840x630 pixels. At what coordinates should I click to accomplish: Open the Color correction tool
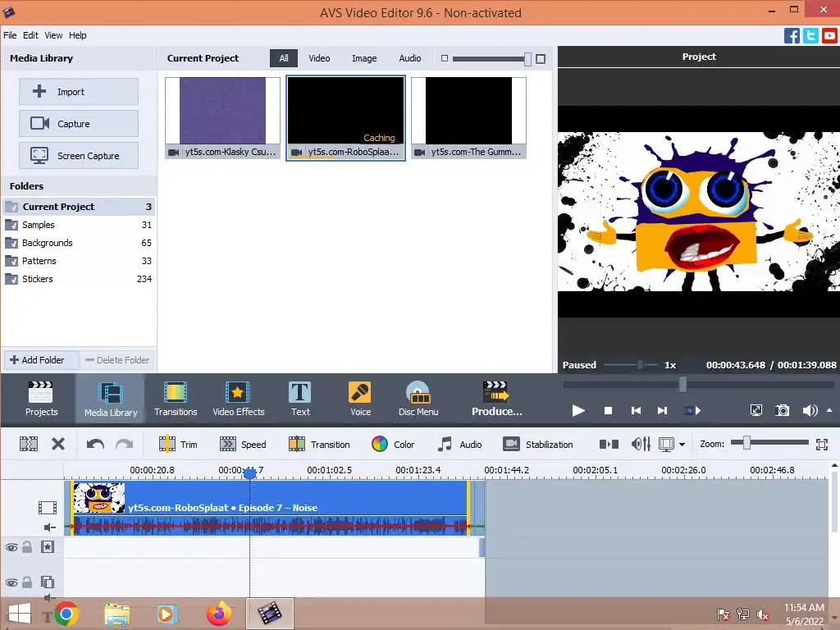(393, 444)
